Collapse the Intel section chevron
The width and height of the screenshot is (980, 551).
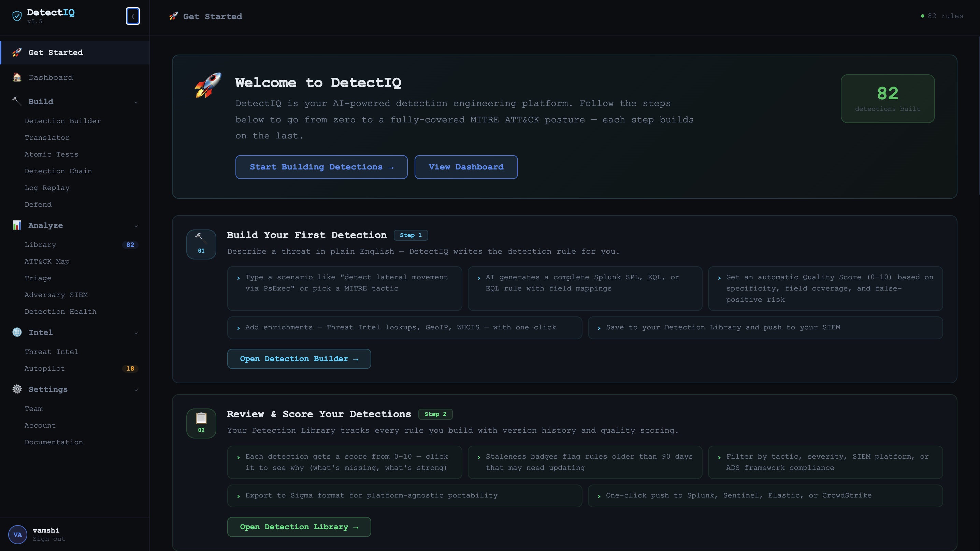point(136,333)
